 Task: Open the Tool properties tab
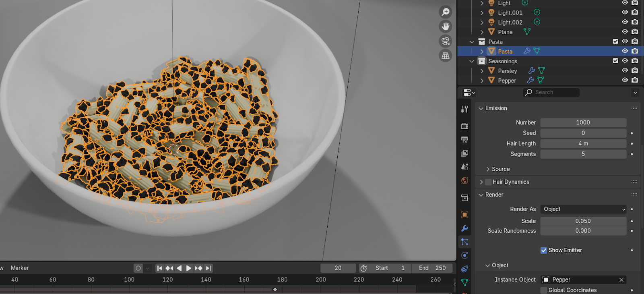(x=464, y=109)
